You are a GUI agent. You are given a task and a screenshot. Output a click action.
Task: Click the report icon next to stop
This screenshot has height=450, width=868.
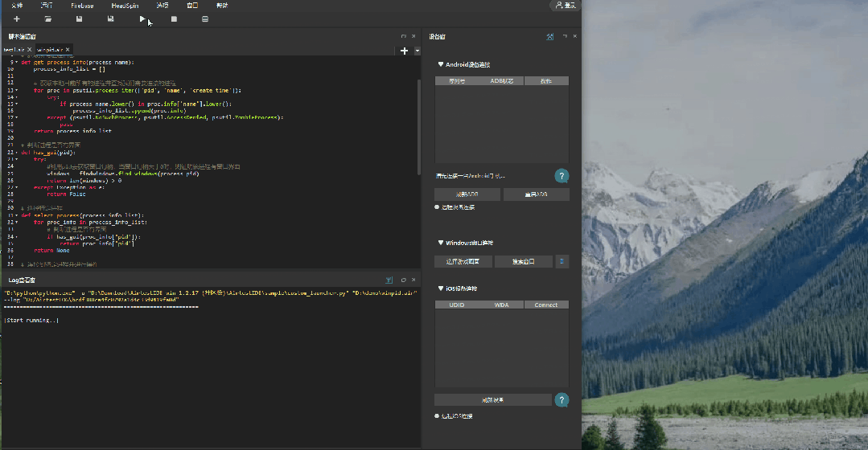pos(205,18)
